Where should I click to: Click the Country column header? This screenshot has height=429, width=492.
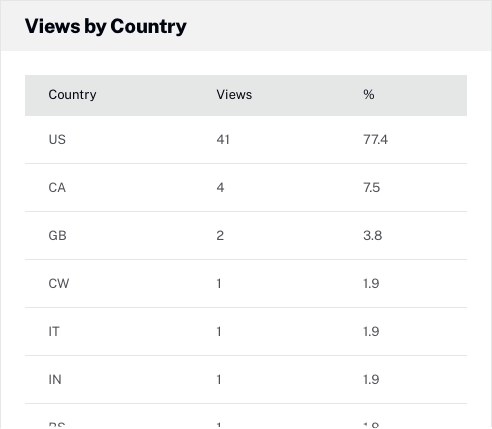(72, 95)
